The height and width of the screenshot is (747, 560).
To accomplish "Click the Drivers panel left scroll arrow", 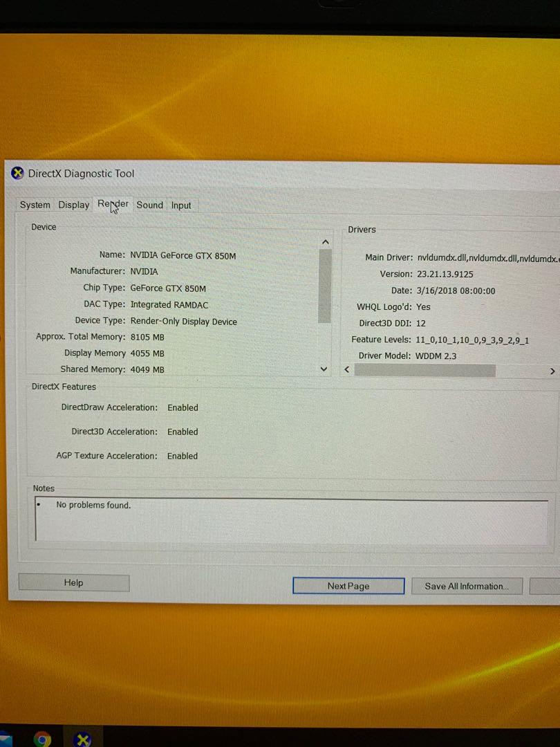I will pos(347,371).
